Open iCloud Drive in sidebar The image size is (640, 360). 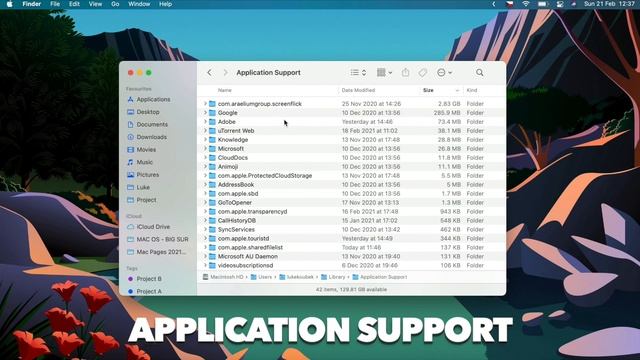(149, 227)
